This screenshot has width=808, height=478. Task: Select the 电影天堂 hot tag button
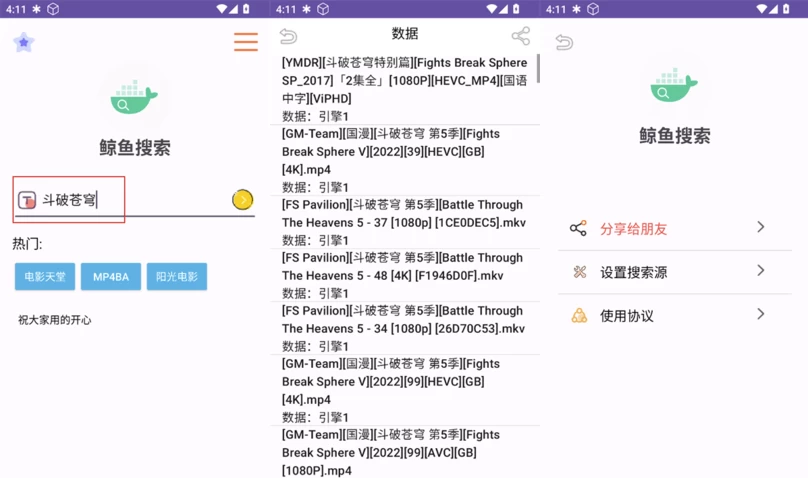(x=45, y=277)
